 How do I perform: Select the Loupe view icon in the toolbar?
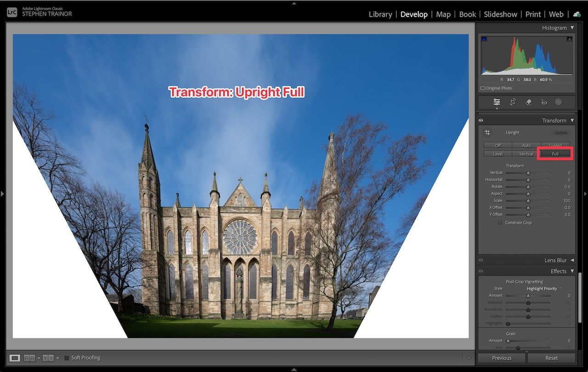click(15, 357)
